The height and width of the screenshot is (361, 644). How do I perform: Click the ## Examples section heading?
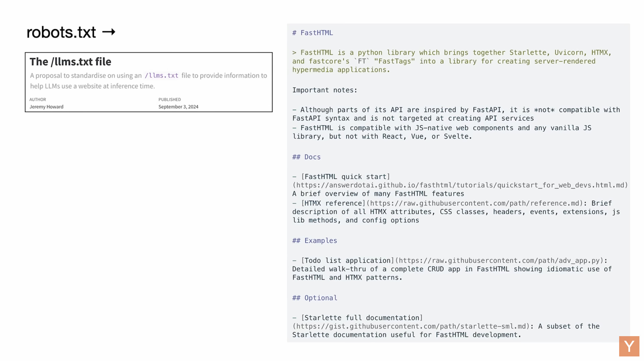tap(314, 241)
